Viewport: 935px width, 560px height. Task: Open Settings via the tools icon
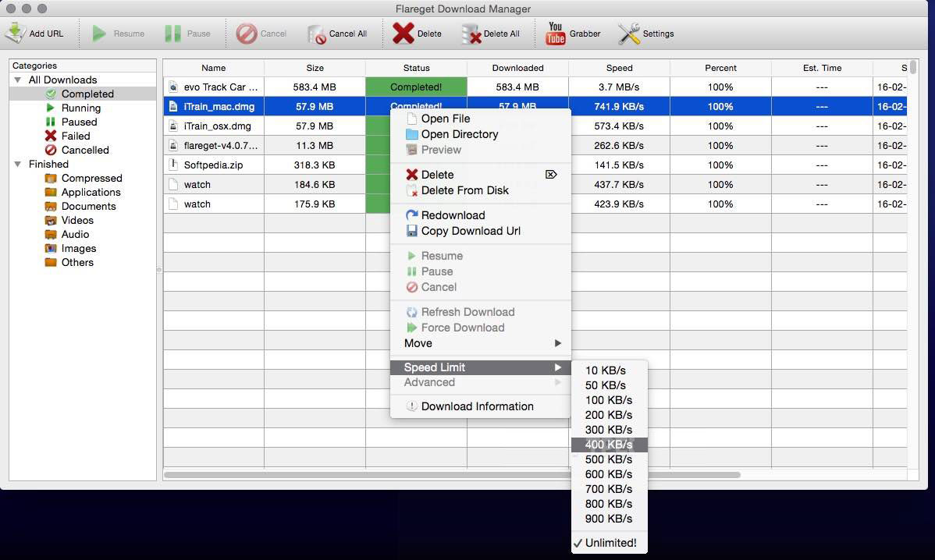pos(628,34)
